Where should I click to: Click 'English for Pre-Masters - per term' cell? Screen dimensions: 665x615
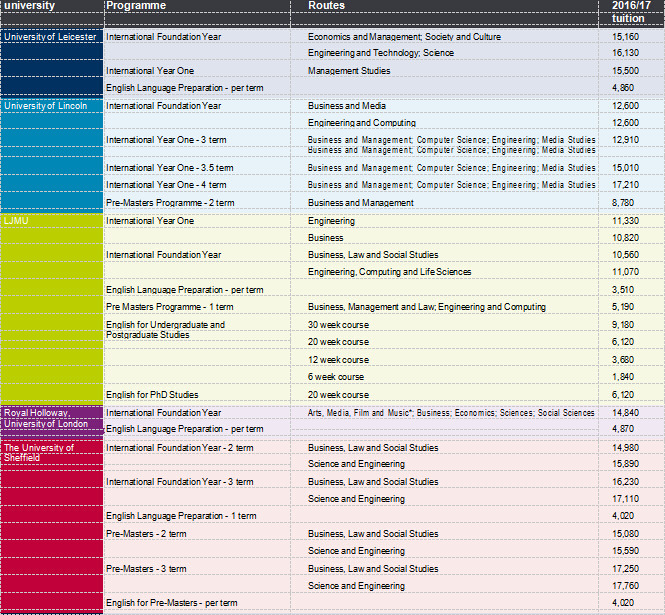[171, 603]
